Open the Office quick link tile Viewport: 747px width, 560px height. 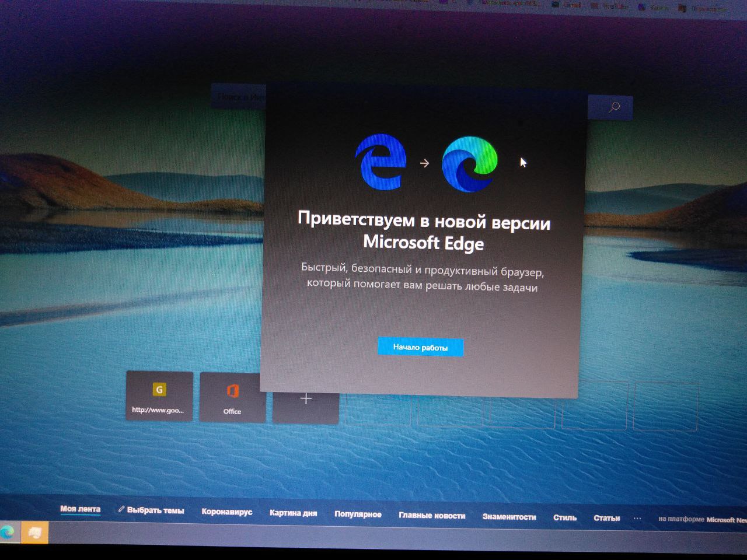pos(232,397)
